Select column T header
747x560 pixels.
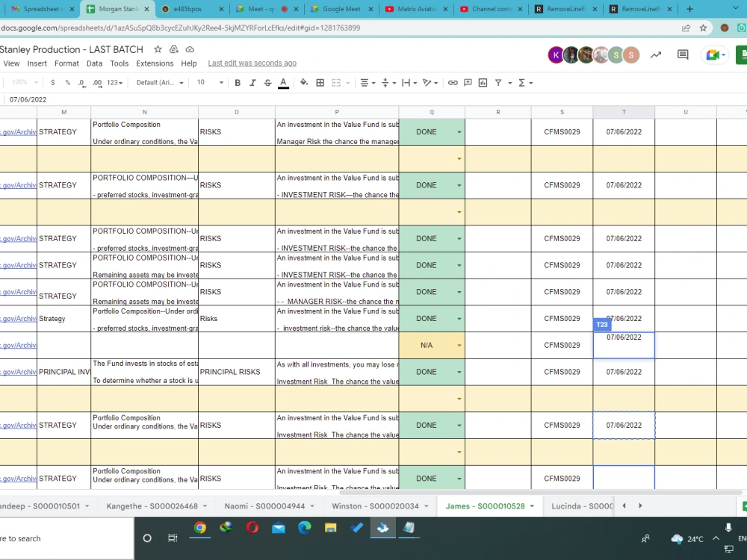click(624, 113)
